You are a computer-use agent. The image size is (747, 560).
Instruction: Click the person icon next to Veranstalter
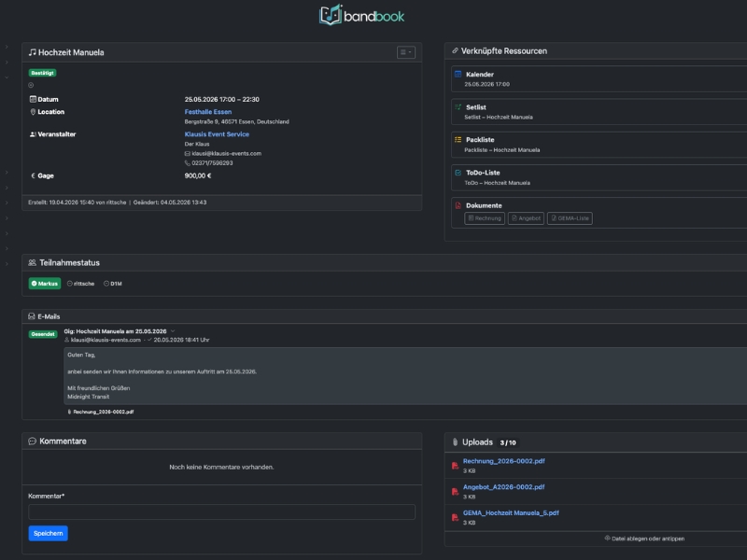[33, 134]
